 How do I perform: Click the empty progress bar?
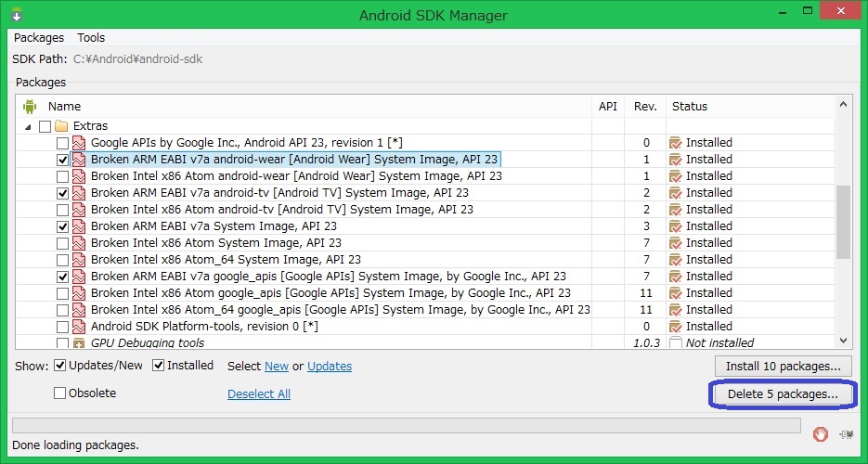pyautogui.click(x=407, y=425)
